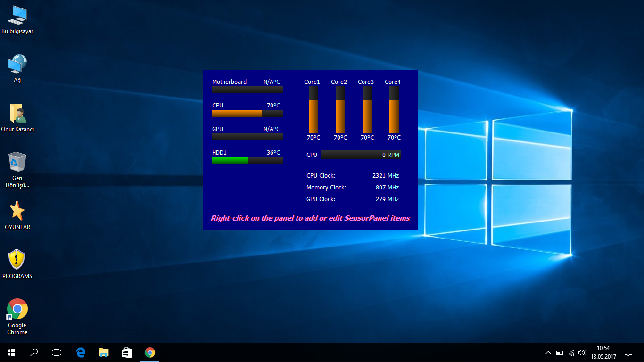This screenshot has width=644, height=362.
Task: Open Task View from the taskbar
Action: 57,352
